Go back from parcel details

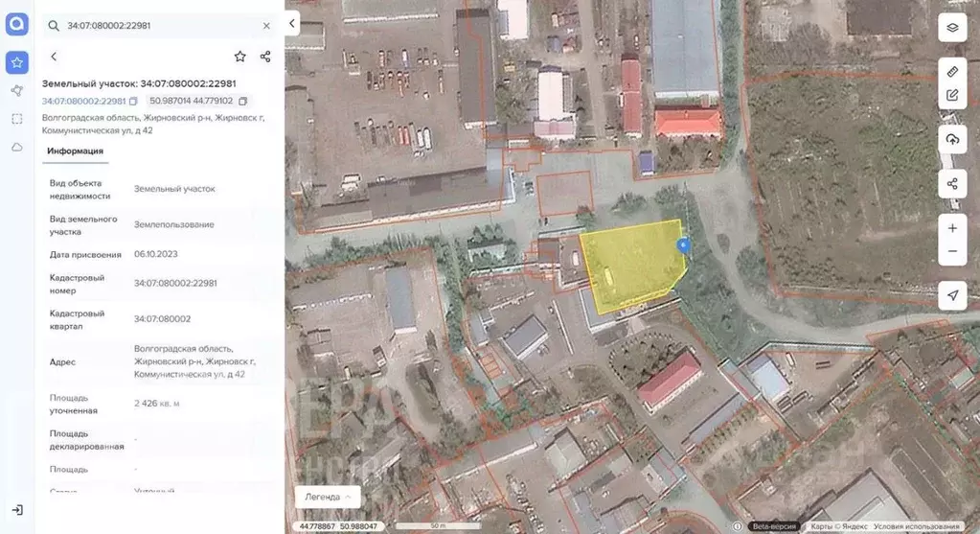click(x=54, y=57)
